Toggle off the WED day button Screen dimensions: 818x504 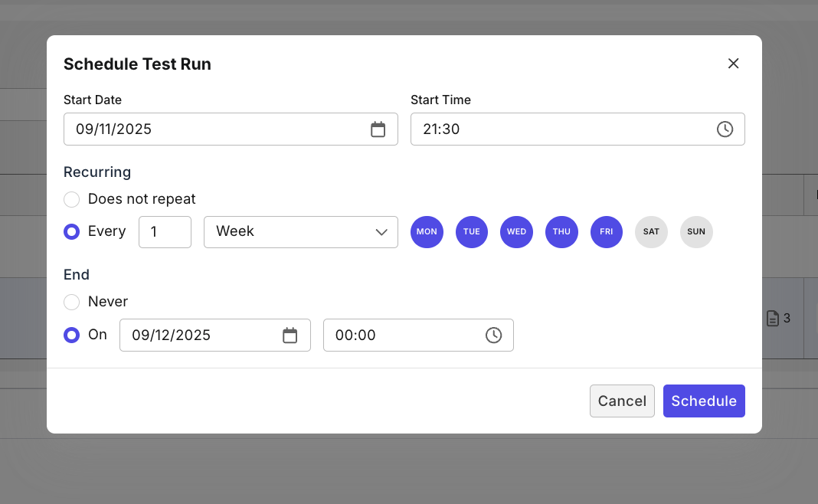coord(516,232)
